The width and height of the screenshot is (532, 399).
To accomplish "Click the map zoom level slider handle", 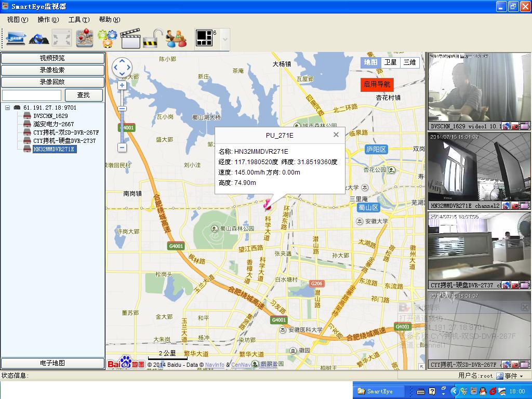I will coord(122,109).
